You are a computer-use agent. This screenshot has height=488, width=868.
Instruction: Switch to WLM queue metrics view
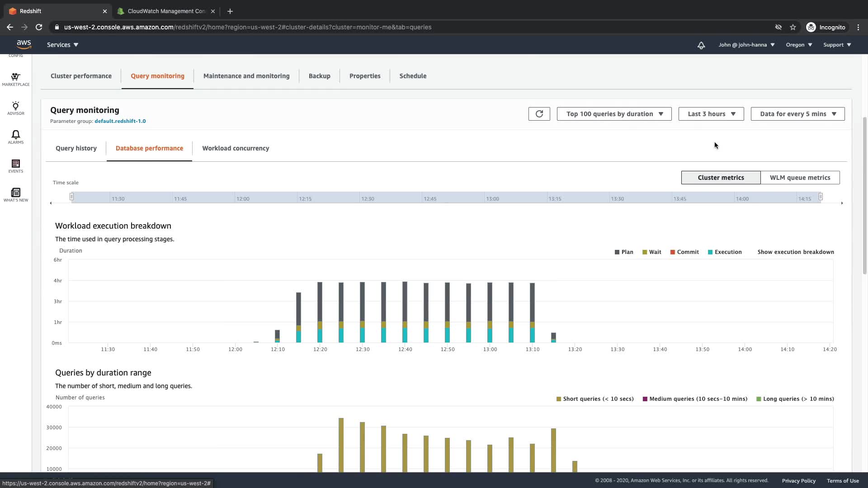point(800,178)
